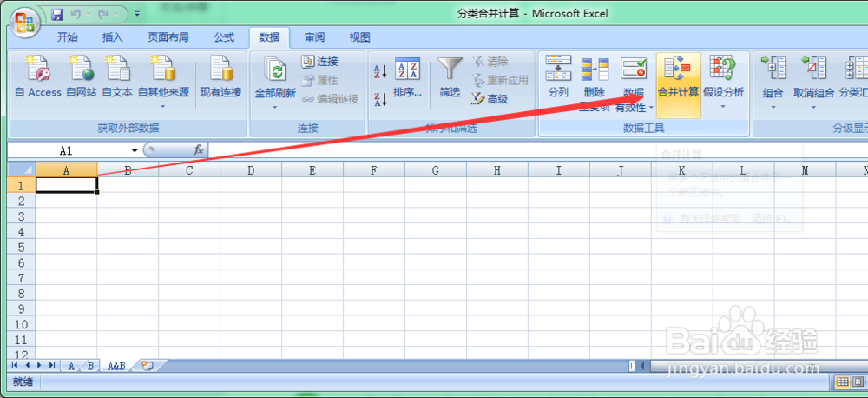
Task: Click 重新应用 filter button
Action: 500,80
